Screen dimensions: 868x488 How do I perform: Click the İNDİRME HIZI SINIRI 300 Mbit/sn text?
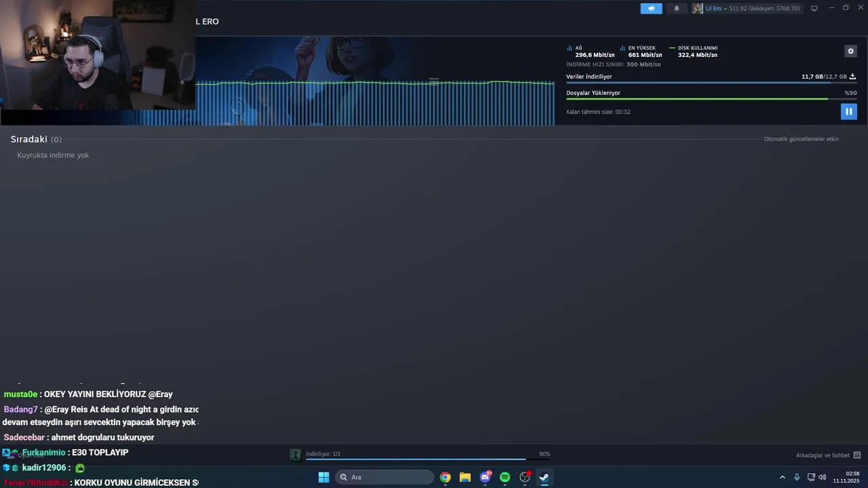click(614, 64)
